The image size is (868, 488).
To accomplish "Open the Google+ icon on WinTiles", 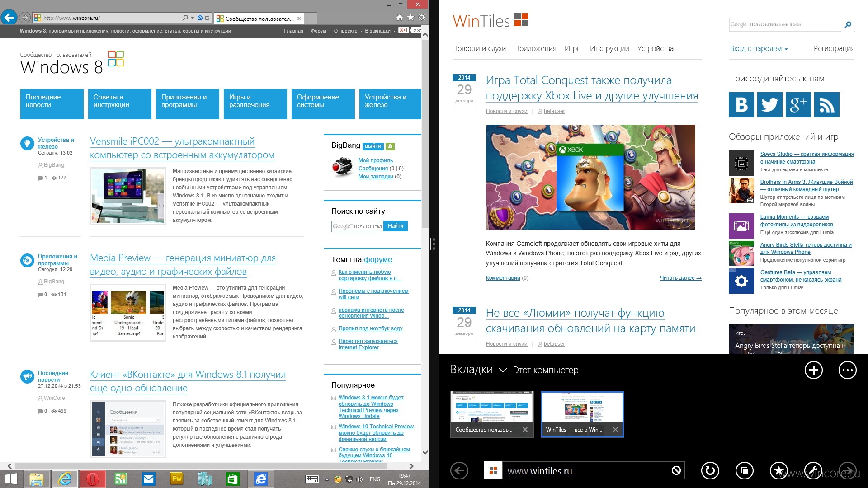I will pos(798,105).
